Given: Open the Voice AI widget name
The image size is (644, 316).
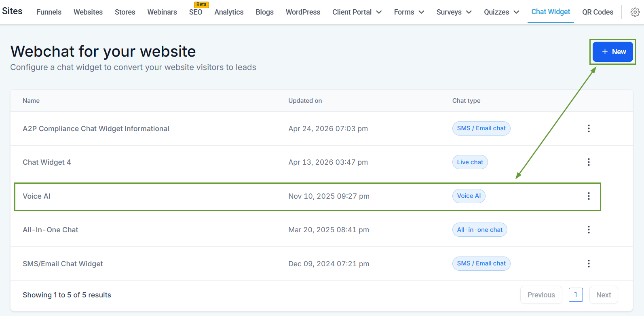Looking at the screenshot, I should click(x=36, y=196).
